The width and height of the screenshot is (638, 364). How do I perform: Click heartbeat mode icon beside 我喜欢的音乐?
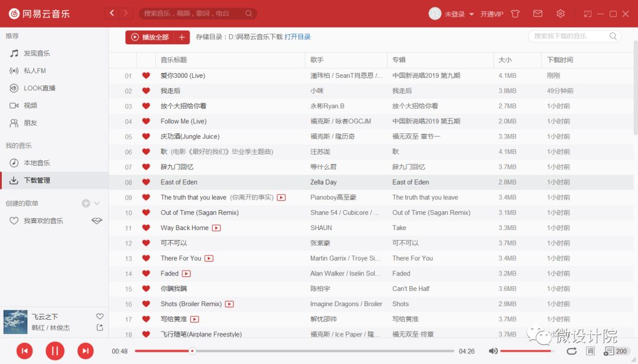(97, 221)
